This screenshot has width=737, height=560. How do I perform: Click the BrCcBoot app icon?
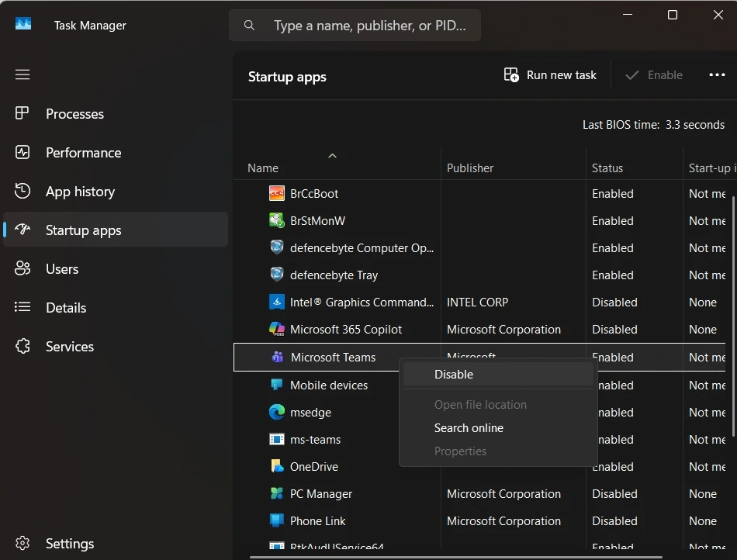click(276, 193)
